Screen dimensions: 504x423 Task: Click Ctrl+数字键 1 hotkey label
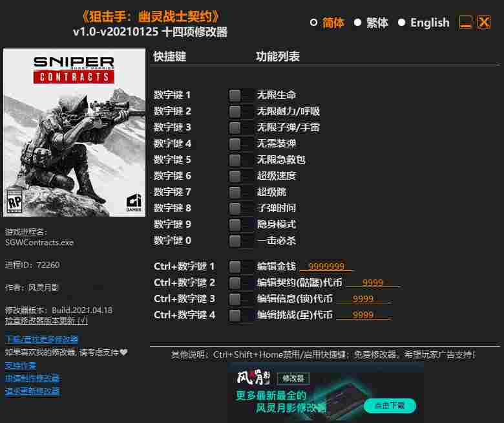point(184,266)
